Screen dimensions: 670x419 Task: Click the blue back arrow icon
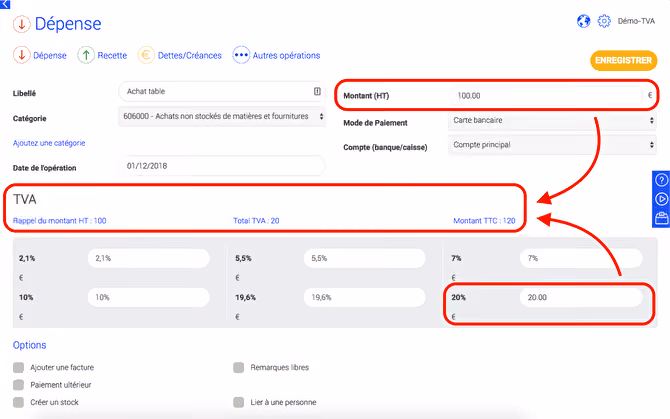pyautogui.click(x=5, y=4)
